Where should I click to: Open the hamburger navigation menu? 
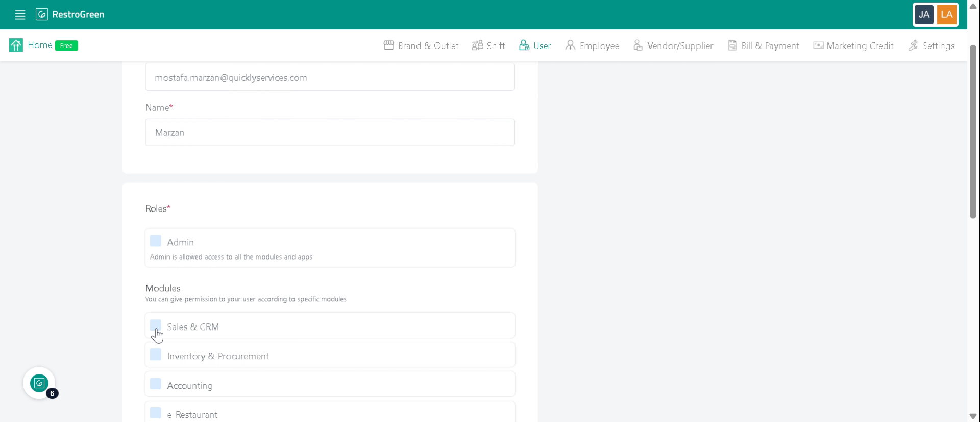pos(20,15)
